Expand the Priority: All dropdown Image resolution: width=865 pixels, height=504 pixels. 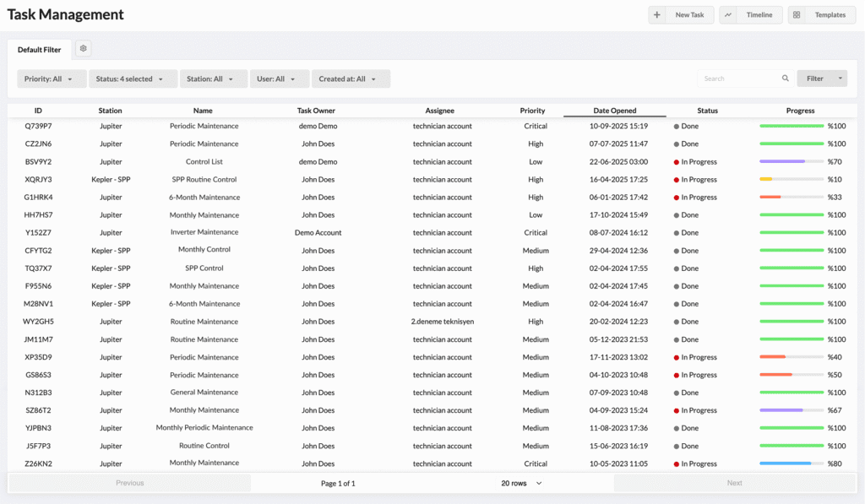(x=52, y=79)
